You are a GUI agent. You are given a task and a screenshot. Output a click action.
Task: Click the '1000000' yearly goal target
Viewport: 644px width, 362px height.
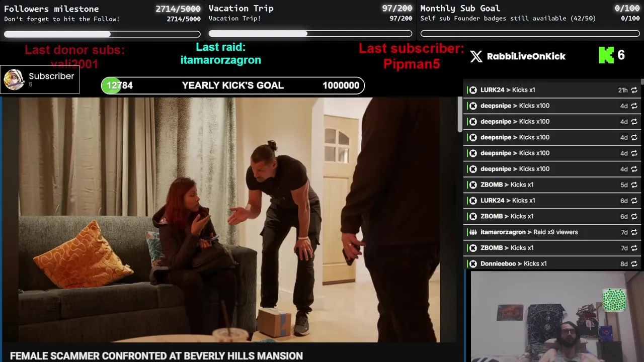point(341,85)
